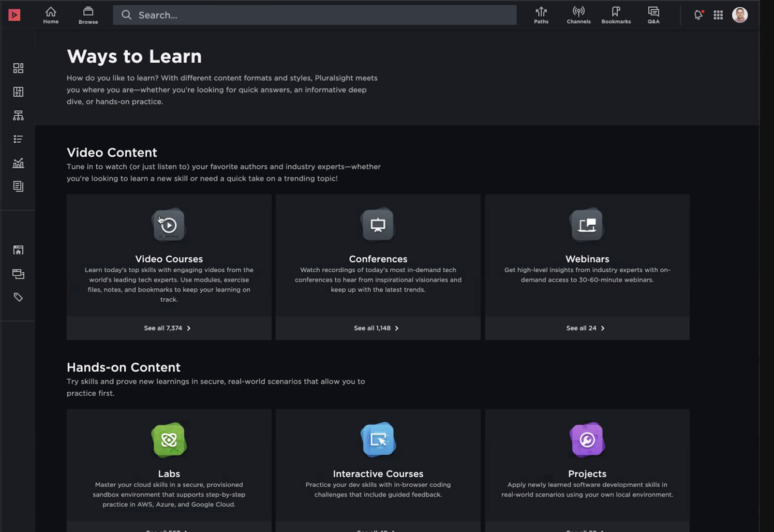This screenshot has width=774, height=532.
Task: Go to Home in top navigation
Action: tap(51, 15)
